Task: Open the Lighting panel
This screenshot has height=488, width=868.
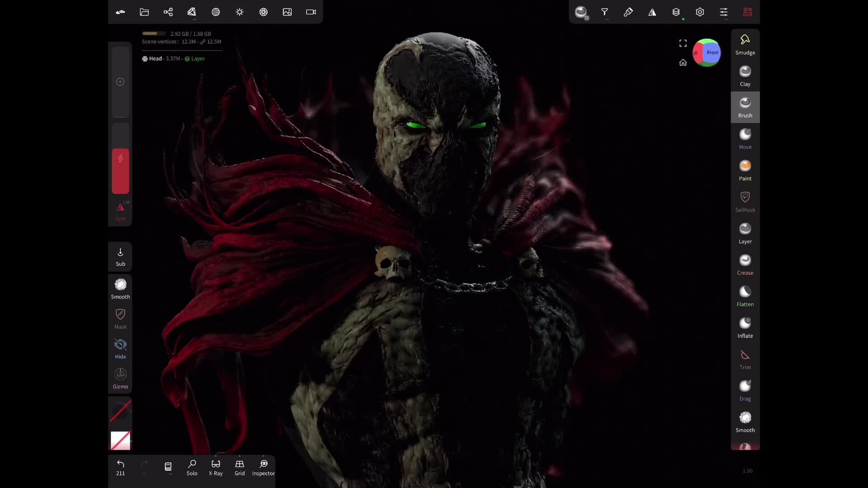Action: click(240, 12)
